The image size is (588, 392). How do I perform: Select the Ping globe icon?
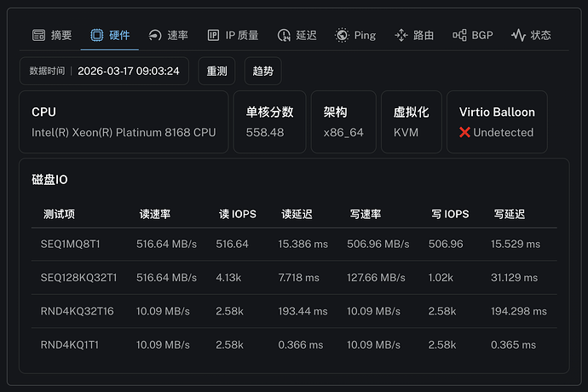pos(342,35)
